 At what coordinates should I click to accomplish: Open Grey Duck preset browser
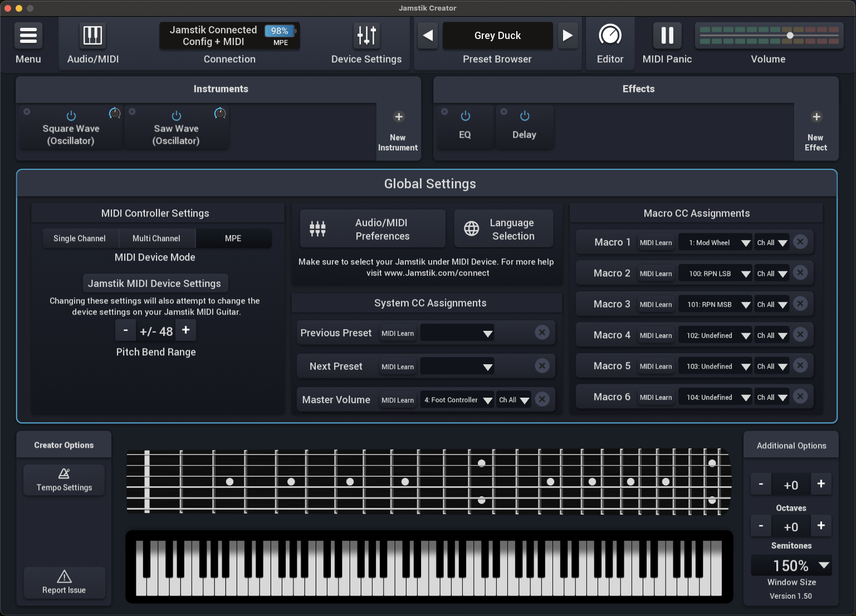(x=497, y=36)
